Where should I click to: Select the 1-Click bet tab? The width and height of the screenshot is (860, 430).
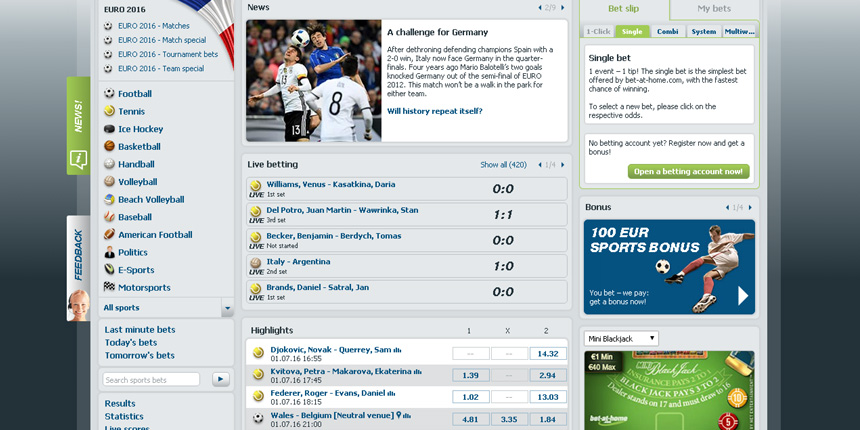point(598,31)
